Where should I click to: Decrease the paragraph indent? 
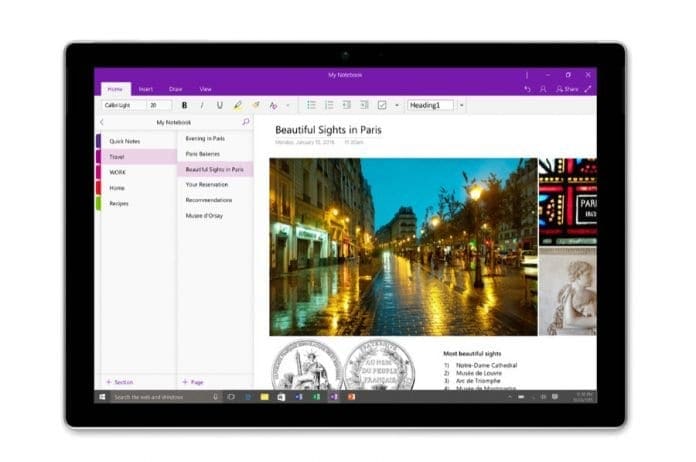(346, 105)
